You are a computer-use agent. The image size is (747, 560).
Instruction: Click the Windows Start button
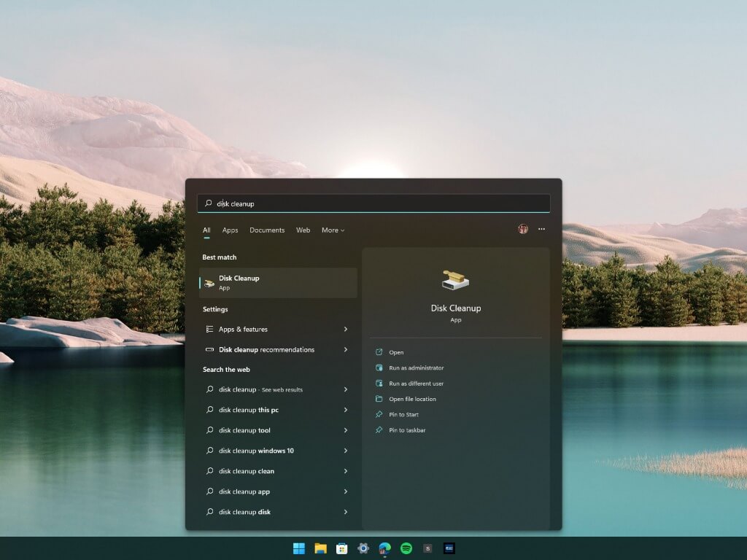pos(299,548)
